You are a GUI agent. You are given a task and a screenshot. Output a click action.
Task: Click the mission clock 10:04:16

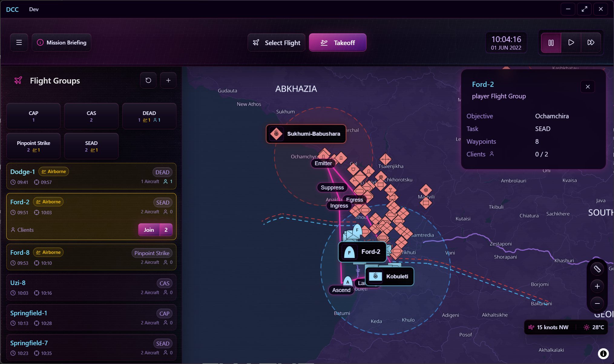point(506,39)
